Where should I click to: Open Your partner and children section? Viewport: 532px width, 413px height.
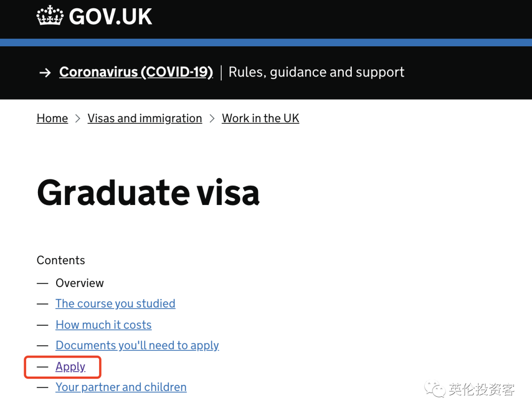pos(121,387)
